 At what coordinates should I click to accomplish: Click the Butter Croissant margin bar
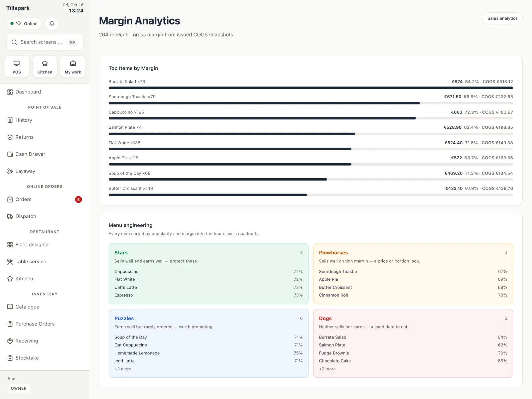click(311, 195)
